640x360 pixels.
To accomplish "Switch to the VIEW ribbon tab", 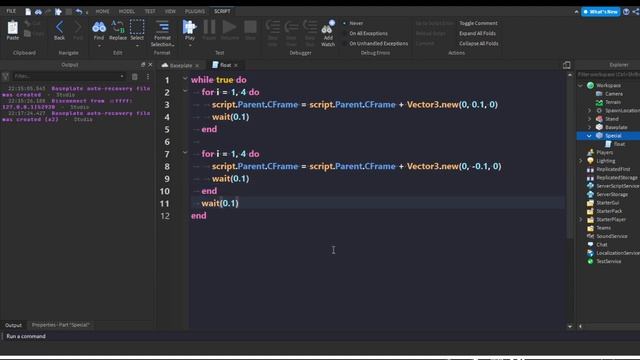I will (x=170, y=11).
